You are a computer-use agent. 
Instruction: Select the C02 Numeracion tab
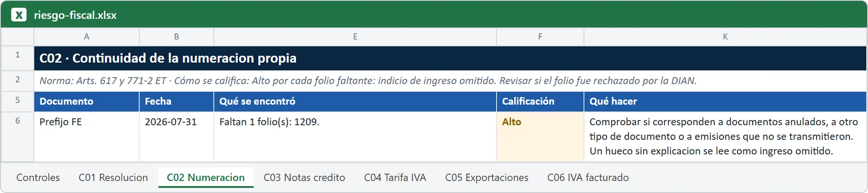206,177
